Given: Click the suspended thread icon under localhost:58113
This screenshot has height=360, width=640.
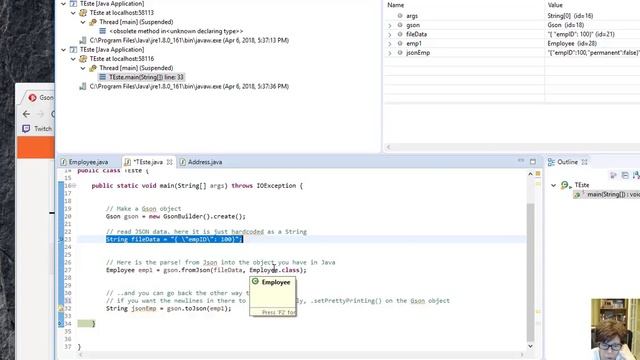Looking at the screenshot, I should (x=93, y=22).
